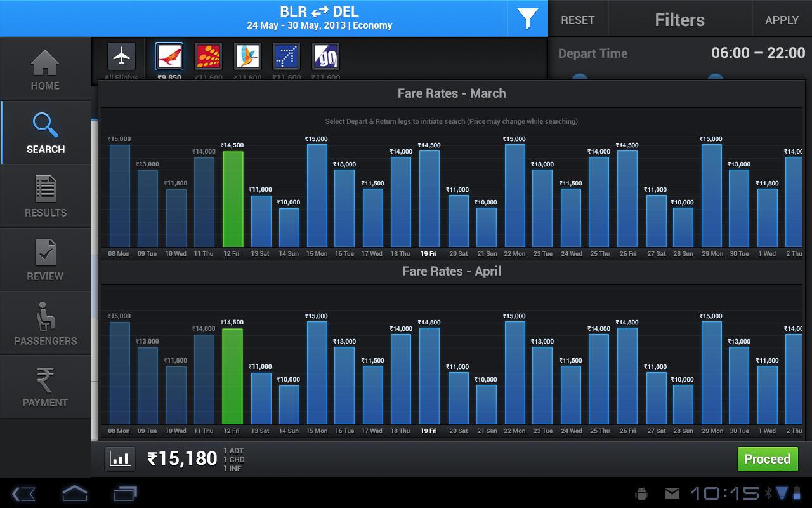Open the Home section in the sidebar
Image resolution: width=812 pixels, height=508 pixels.
click(45, 68)
